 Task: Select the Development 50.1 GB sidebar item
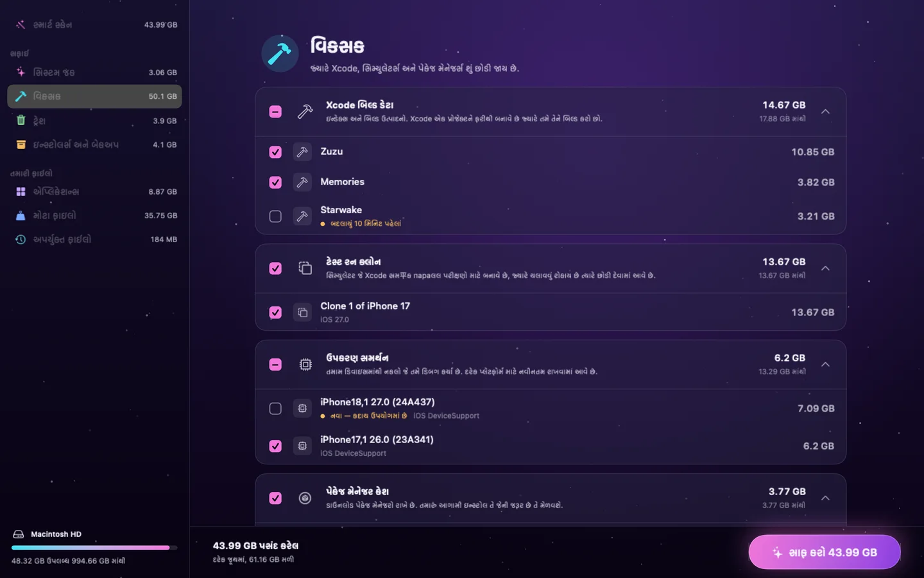(94, 96)
